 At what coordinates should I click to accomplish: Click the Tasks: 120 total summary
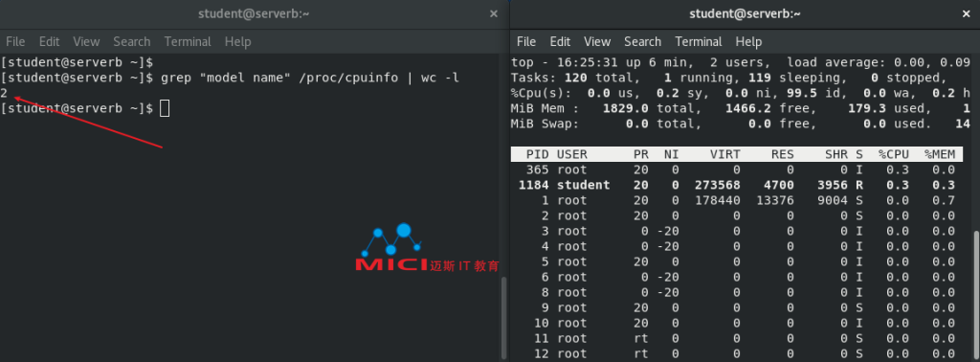[x=575, y=79]
